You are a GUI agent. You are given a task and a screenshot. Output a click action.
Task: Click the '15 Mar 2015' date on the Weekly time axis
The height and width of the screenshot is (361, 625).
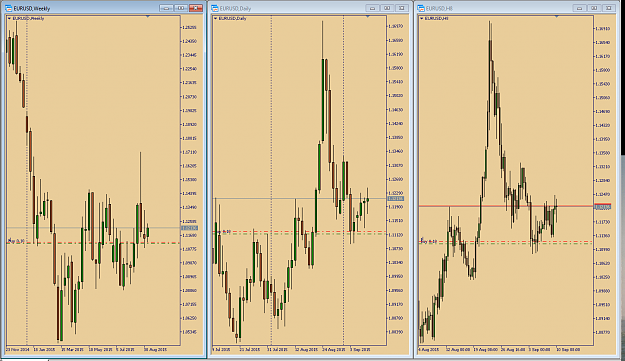pyautogui.click(x=72, y=349)
